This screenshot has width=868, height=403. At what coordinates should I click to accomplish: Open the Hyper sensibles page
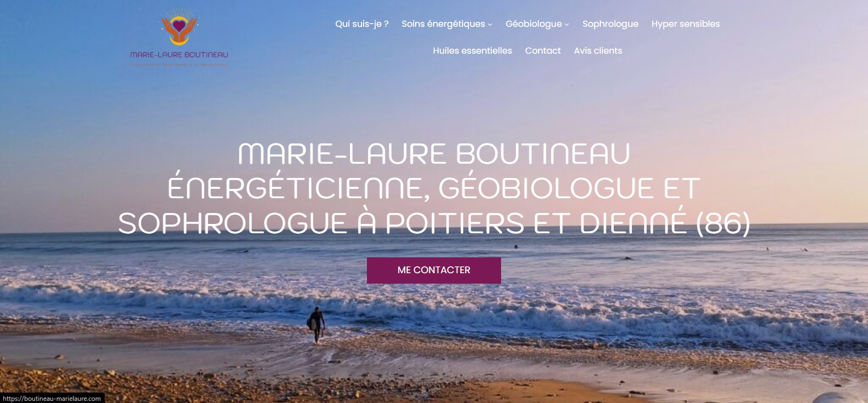coord(686,24)
